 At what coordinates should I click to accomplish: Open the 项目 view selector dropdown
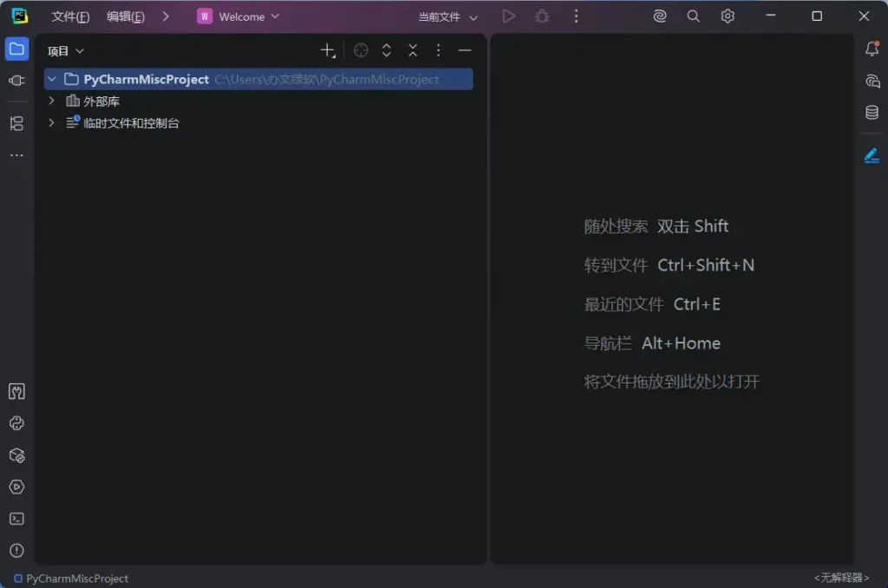click(x=66, y=51)
